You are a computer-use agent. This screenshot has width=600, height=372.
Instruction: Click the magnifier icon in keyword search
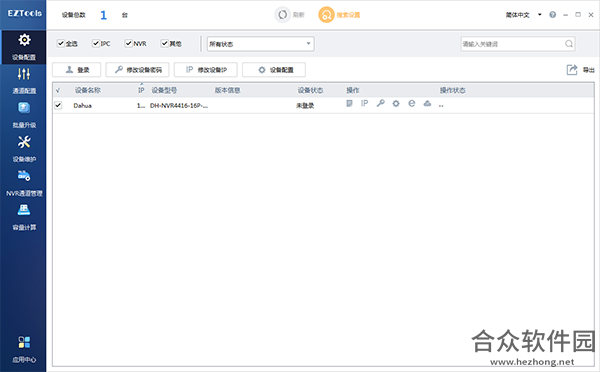(569, 44)
